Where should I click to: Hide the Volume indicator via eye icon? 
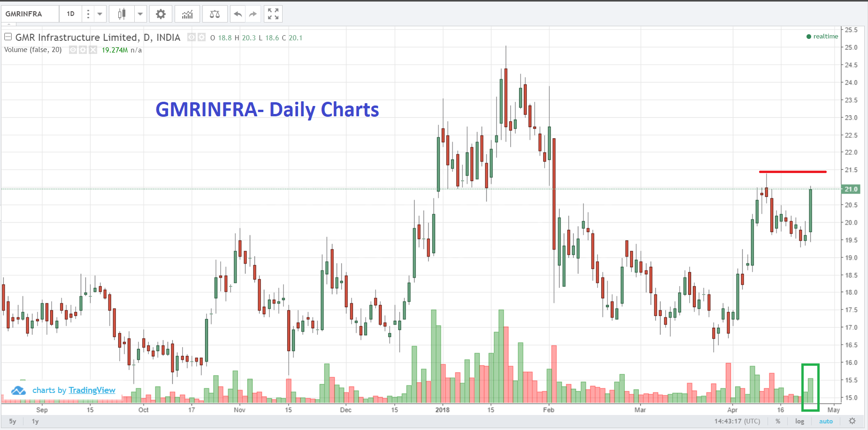click(73, 50)
